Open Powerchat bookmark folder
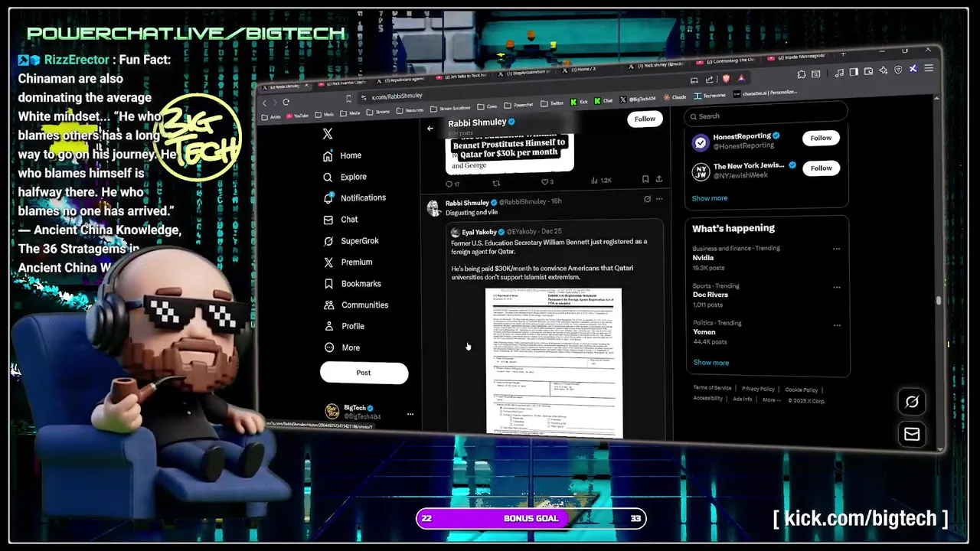 click(518, 105)
